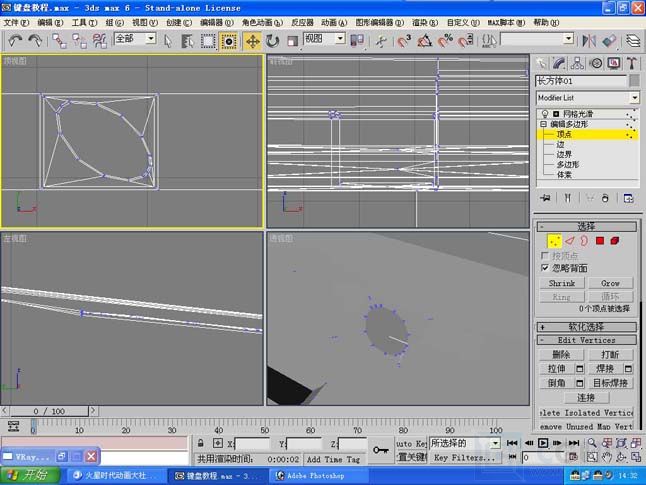Open the 工具 menu
The height and width of the screenshot is (485, 646).
click(84, 22)
